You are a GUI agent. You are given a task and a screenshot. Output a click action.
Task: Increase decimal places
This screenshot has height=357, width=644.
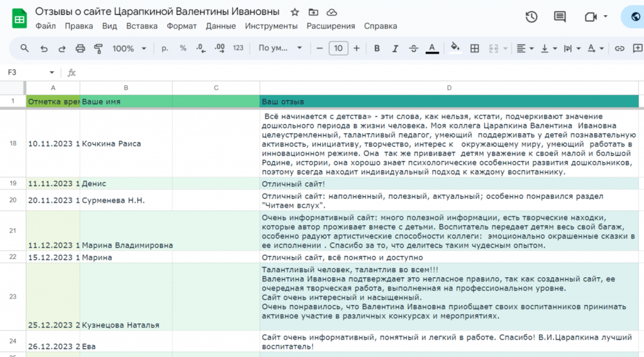point(219,48)
